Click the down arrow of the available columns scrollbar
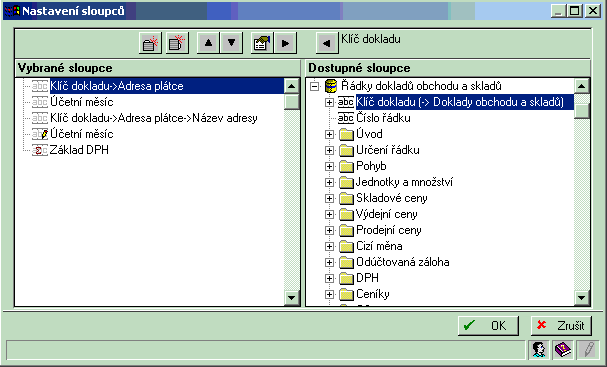 (x=581, y=297)
